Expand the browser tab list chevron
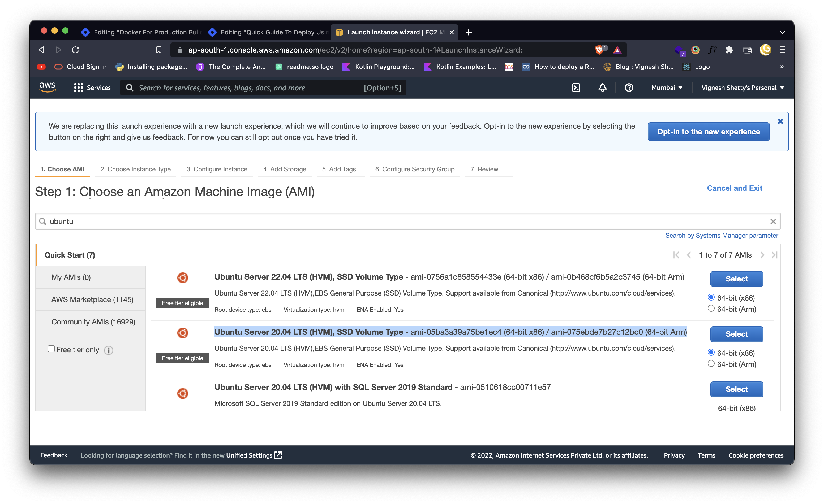824x504 pixels. (x=782, y=32)
